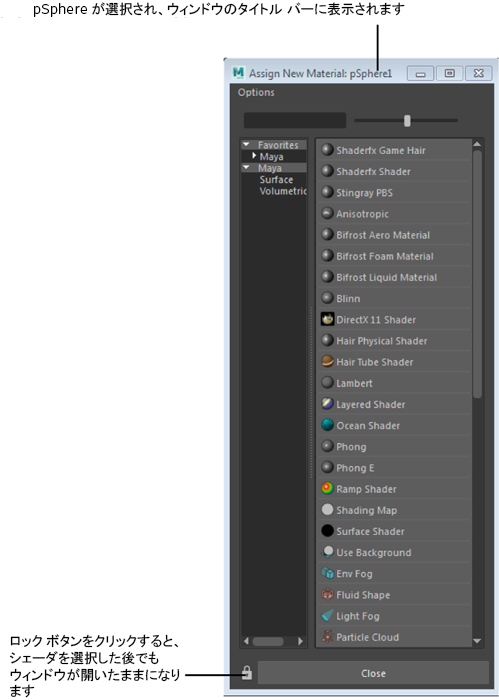The image size is (499, 700).
Task: Collapse the Favorites section in the tree
Action: [246, 145]
